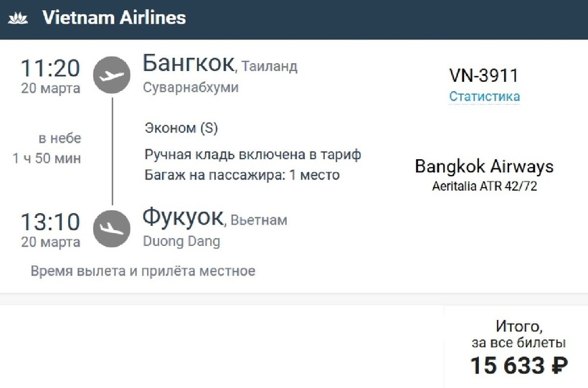Click the Фукуок arrival city name
This screenshot has width=588, height=388.
184,217
